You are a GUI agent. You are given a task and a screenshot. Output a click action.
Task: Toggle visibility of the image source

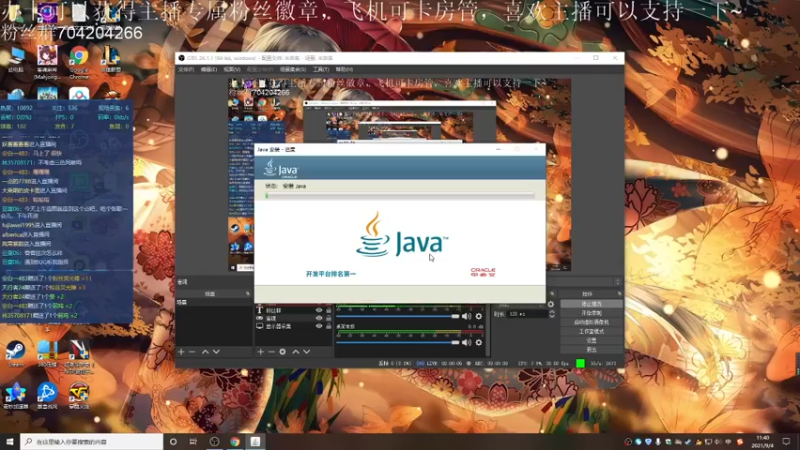point(319,318)
